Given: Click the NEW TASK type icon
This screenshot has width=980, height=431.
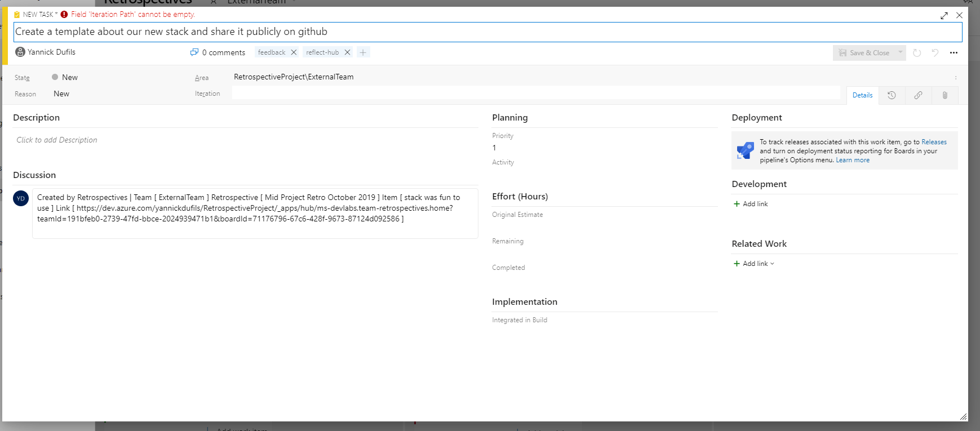Looking at the screenshot, I should (17, 15).
